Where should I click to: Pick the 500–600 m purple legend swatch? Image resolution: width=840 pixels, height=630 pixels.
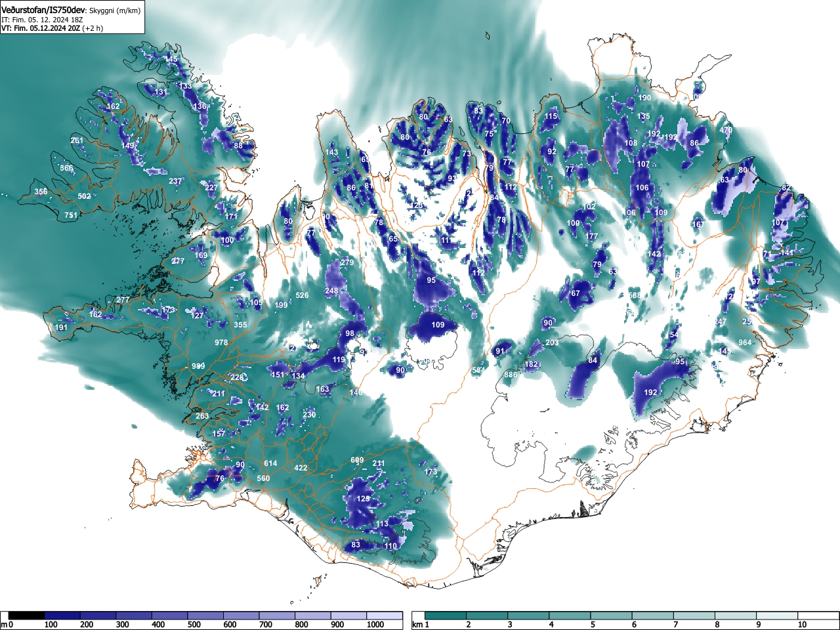tap(205, 616)
